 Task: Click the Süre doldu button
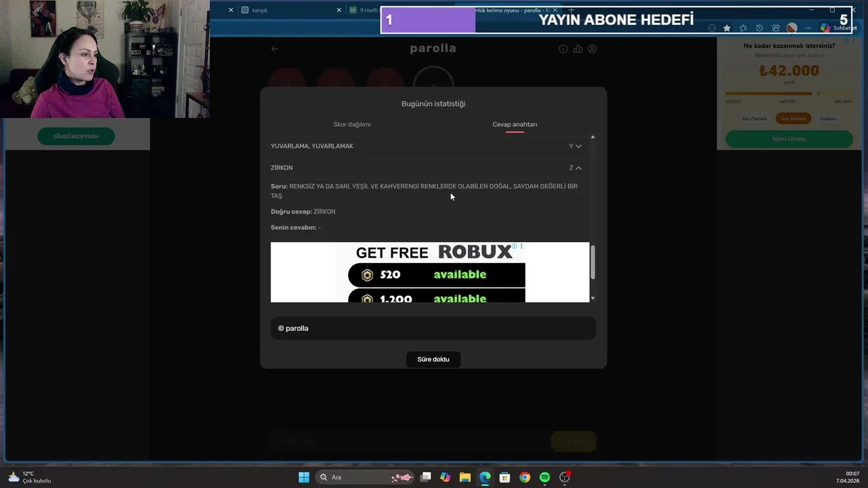433,359
